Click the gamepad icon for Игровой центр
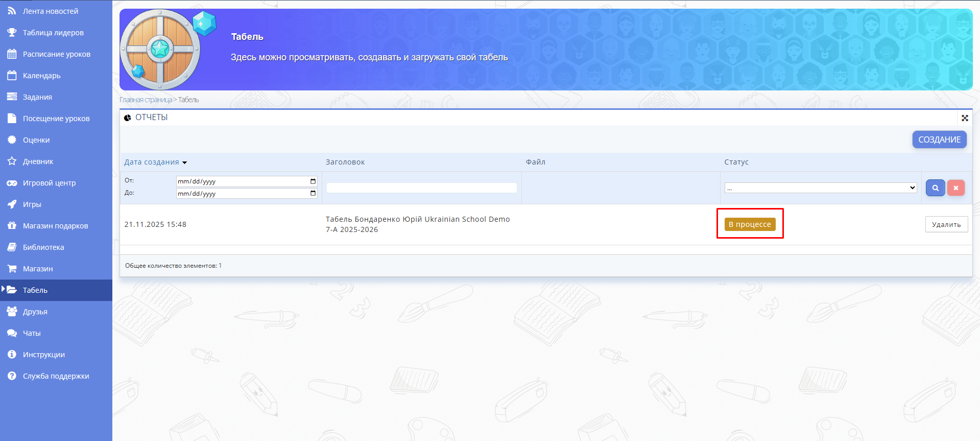 click(12, 183)
